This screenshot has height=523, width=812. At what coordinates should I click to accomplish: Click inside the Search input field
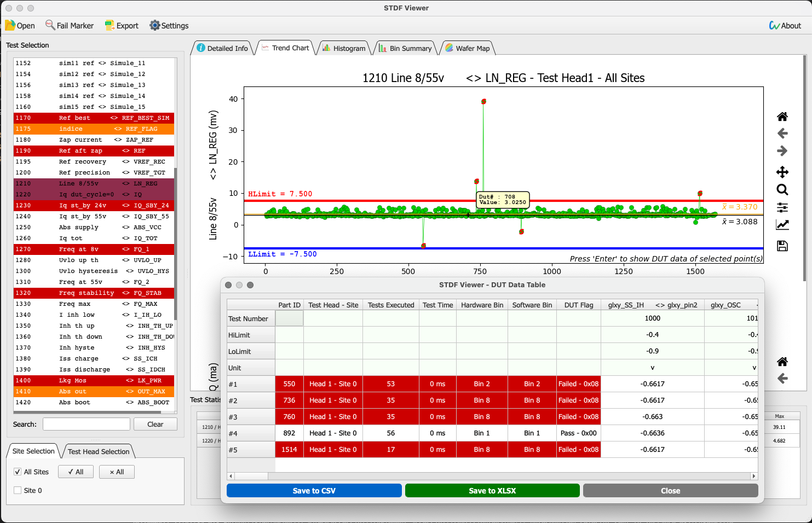click(x=86, y=424)
